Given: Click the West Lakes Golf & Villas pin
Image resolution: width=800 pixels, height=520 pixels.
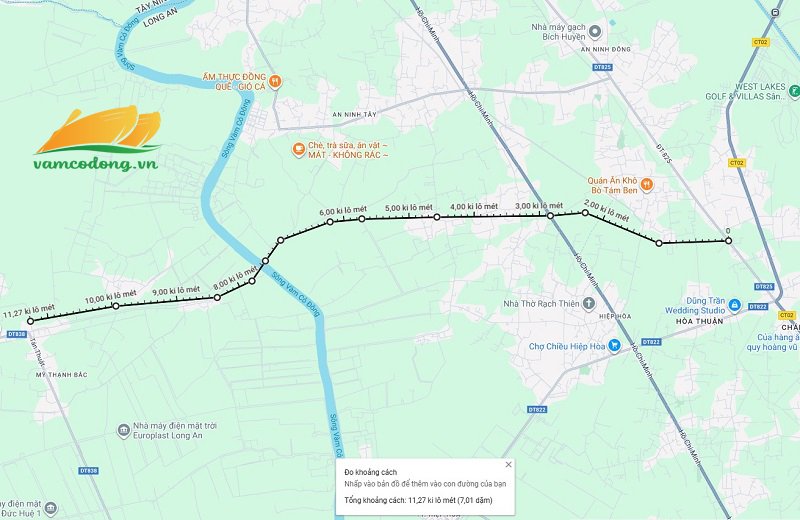Looking at the screenshot, I should 793,91.
